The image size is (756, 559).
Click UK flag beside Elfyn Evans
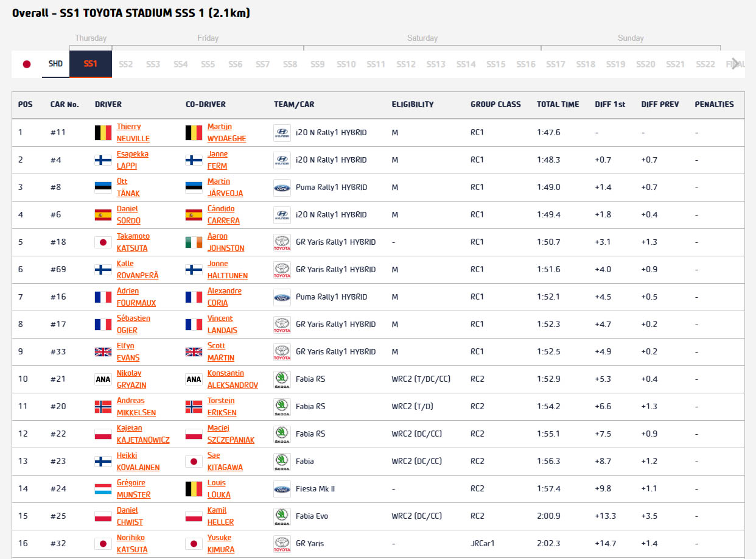click(x=103, y=352)
